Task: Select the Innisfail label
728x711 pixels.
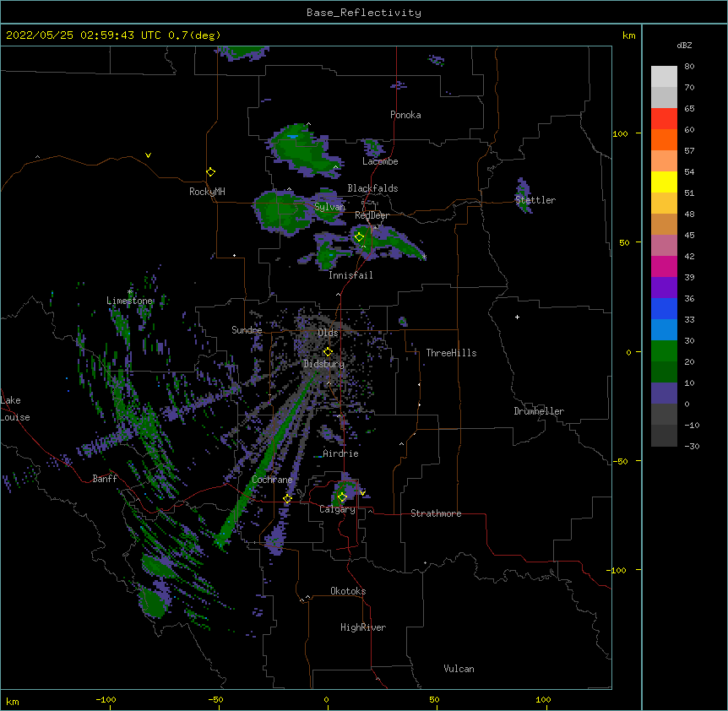Action: 350,275
